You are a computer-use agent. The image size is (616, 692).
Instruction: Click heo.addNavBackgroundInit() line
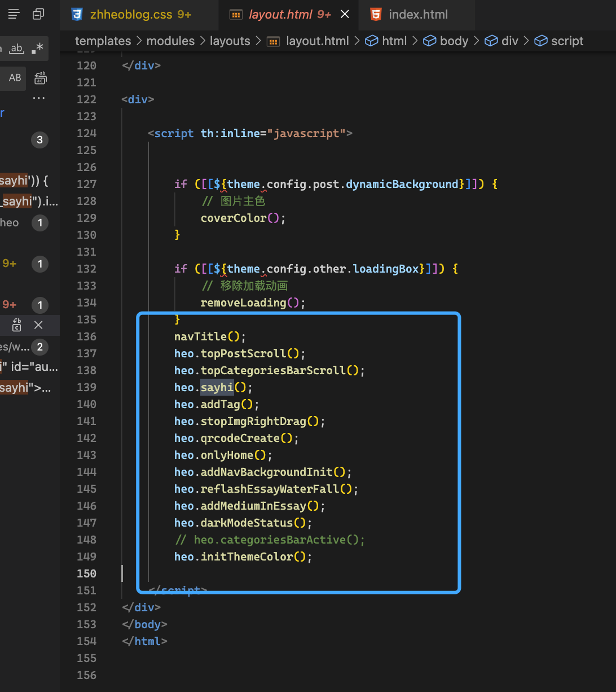point(263,472)
